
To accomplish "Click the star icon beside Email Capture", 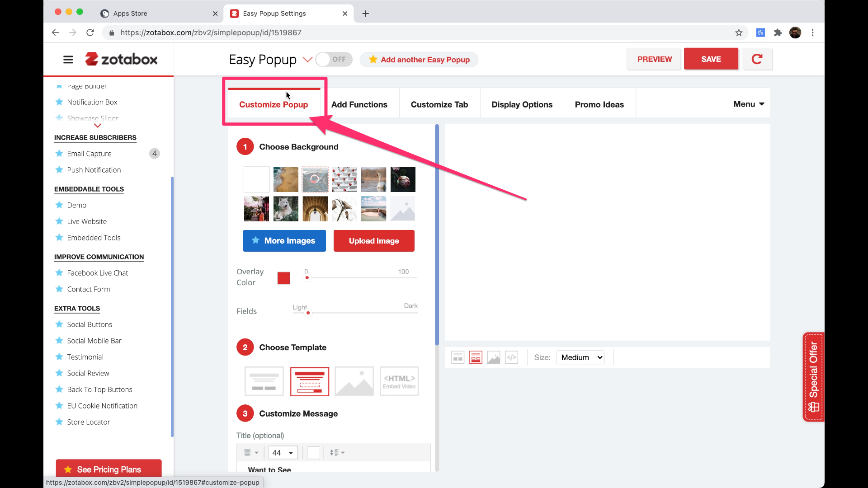I will pyautogui.click(x=59, y=154).
